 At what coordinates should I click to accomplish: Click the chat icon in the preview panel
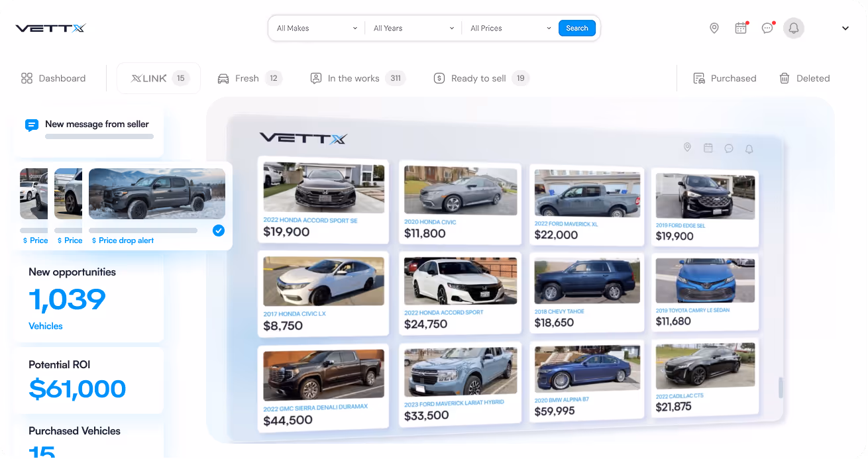click(x=728, y=148)
